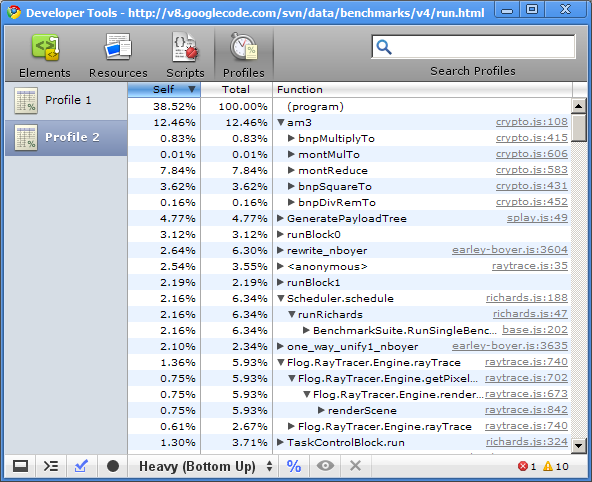592x482 pixels.
Task: Toggle the profiling enabled checkmark icon
Action: coord(82,467)
